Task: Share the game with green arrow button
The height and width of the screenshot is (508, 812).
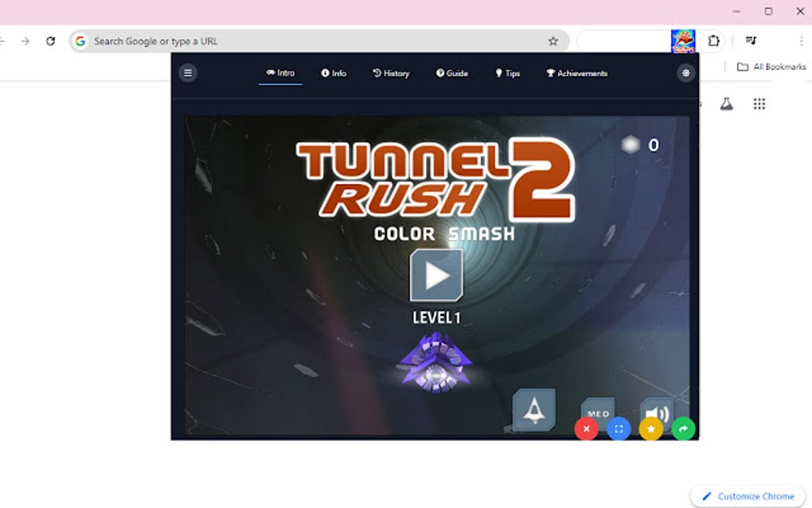Action: pos(683,428)
